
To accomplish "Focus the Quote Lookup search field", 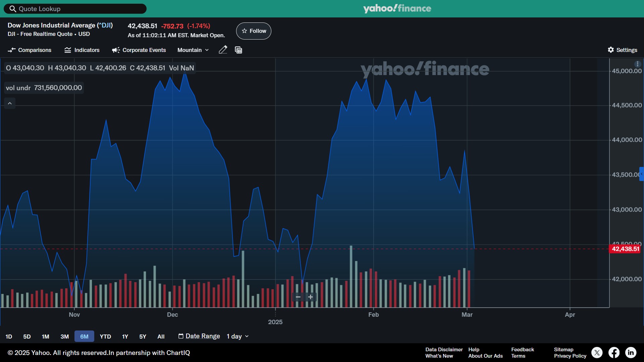I will click(75, 9).
